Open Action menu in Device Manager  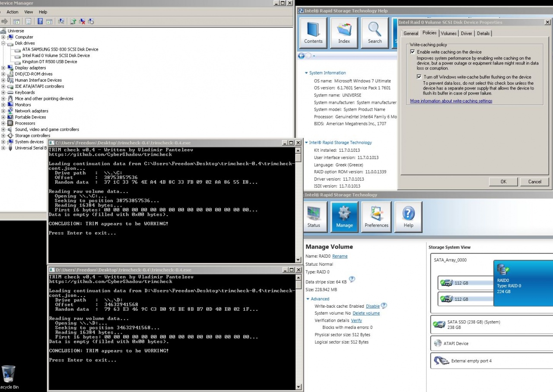[13, 12]
